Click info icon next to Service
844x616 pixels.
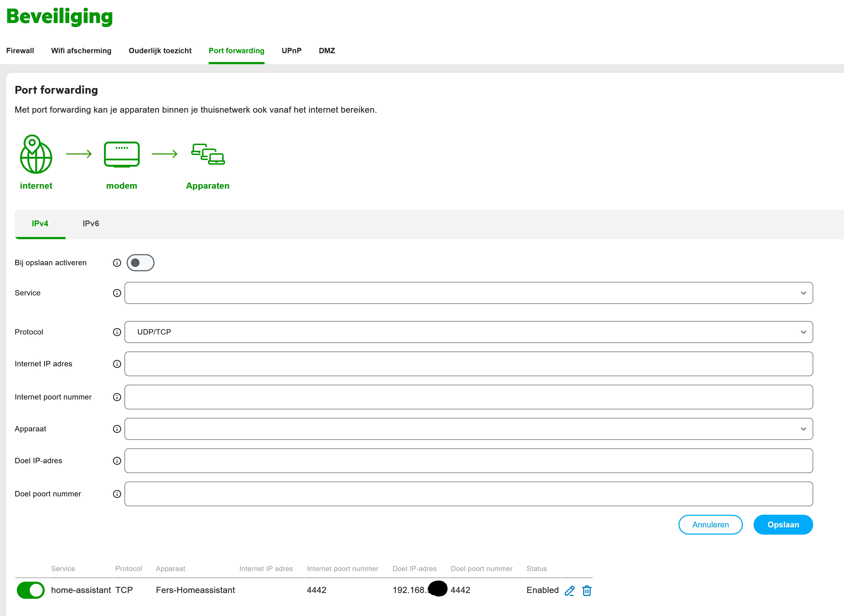(x=117, y=293)
